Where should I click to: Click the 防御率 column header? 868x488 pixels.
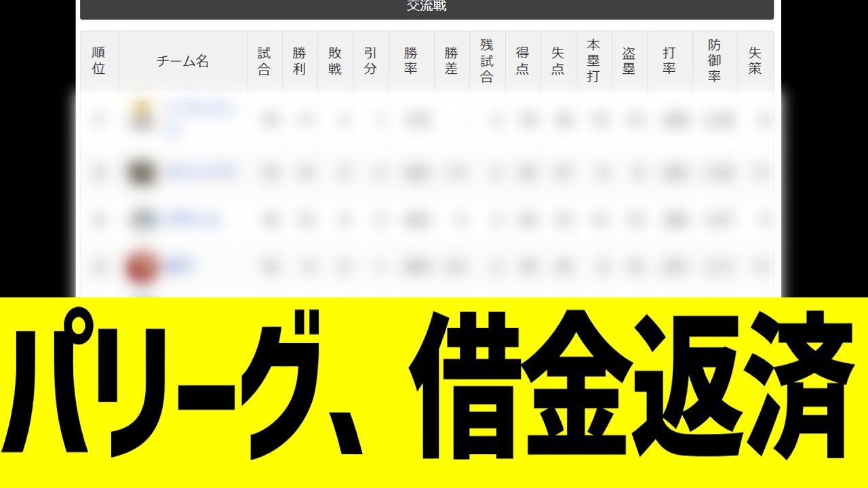715,61
